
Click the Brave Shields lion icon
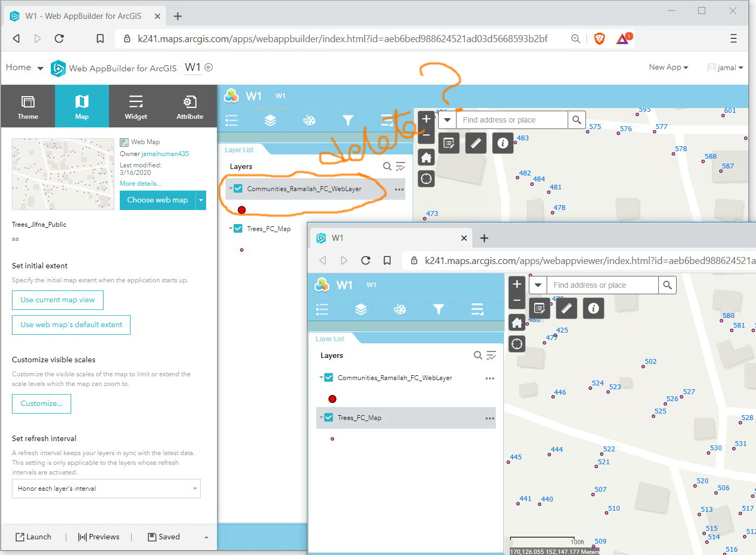599,38
